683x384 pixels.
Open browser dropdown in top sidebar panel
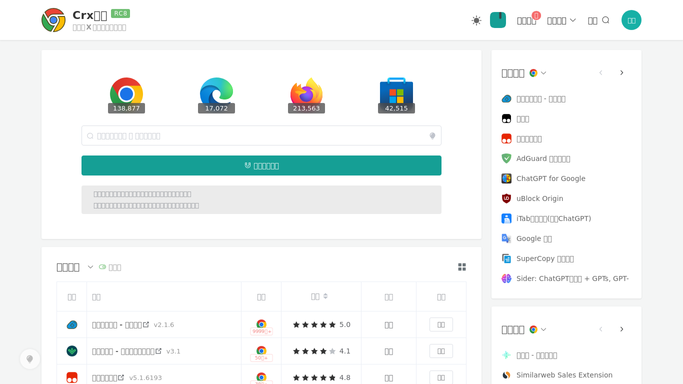[538, 73]
